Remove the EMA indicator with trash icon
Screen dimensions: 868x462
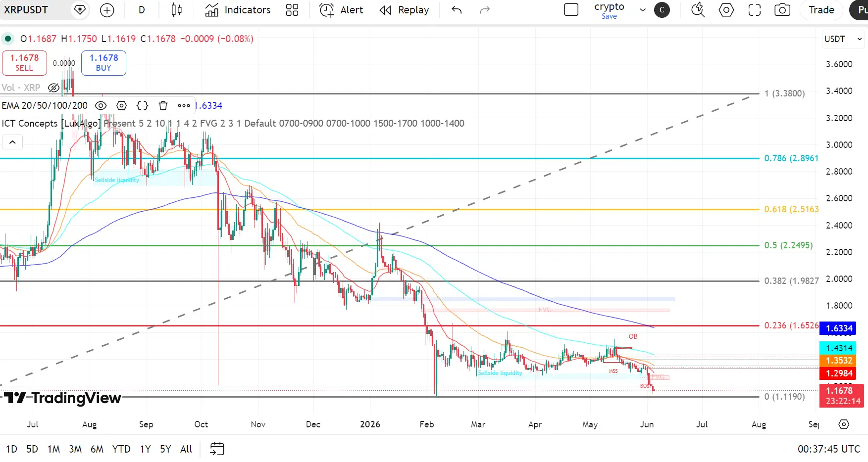[x=163, y=105]
